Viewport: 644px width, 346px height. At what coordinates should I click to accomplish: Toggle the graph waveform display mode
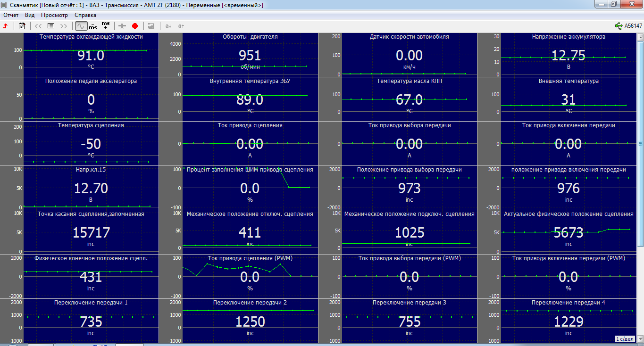coord(81,26)
